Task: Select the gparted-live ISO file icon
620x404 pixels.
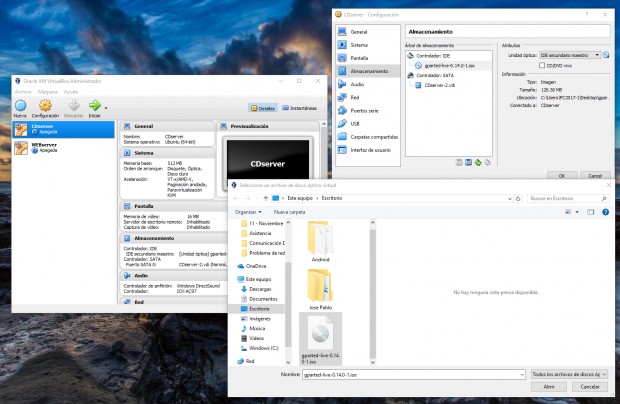Action: (x=320, y=339)
